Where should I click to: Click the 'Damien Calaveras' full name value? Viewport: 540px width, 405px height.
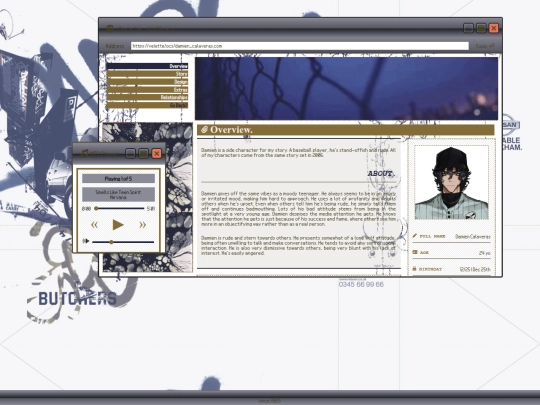(473, 237)
